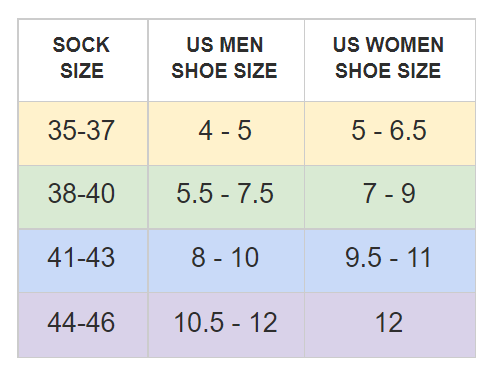Click the men's 4 - 5 cell
Screen dimensions: 493x378
tap(226, 134)
